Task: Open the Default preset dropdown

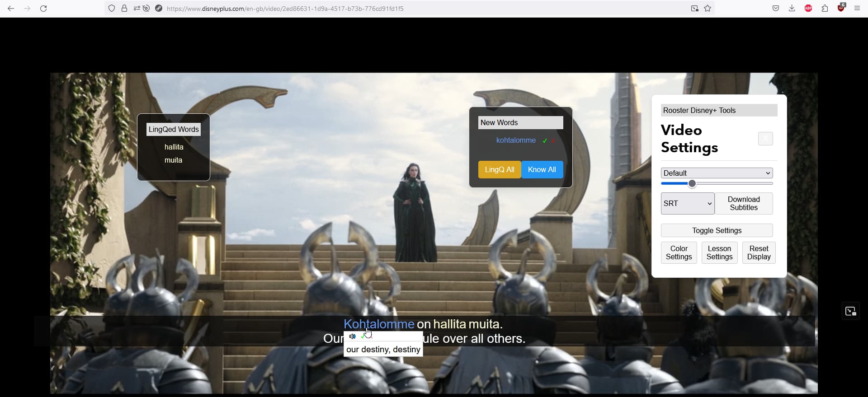Action: click(717, 173)
